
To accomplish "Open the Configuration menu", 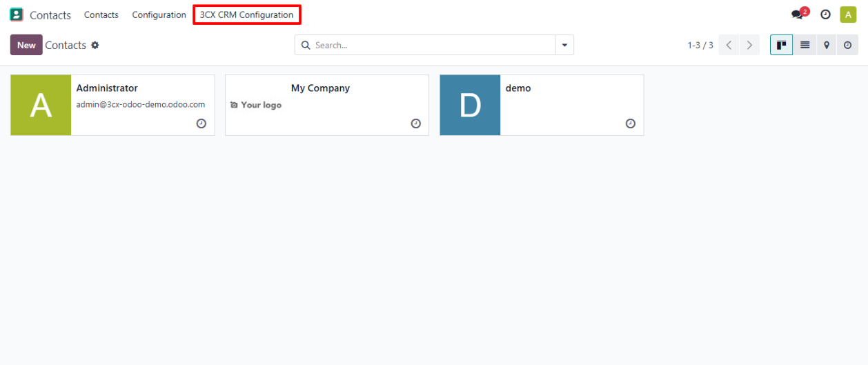I will tap(159, 14).
